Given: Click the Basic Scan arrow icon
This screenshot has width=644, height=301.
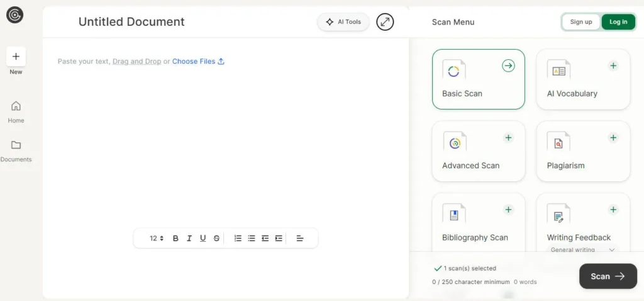Looking at the screenshot, I should click(x=508, y=65).
